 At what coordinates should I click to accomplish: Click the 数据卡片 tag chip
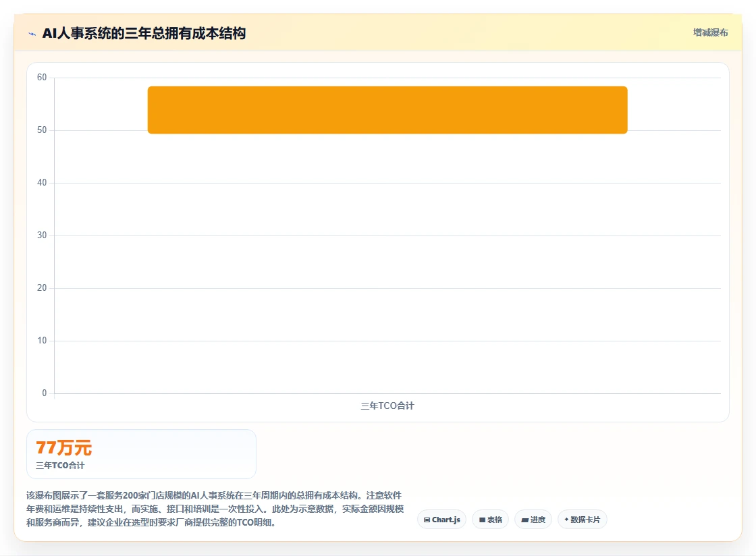583,520
